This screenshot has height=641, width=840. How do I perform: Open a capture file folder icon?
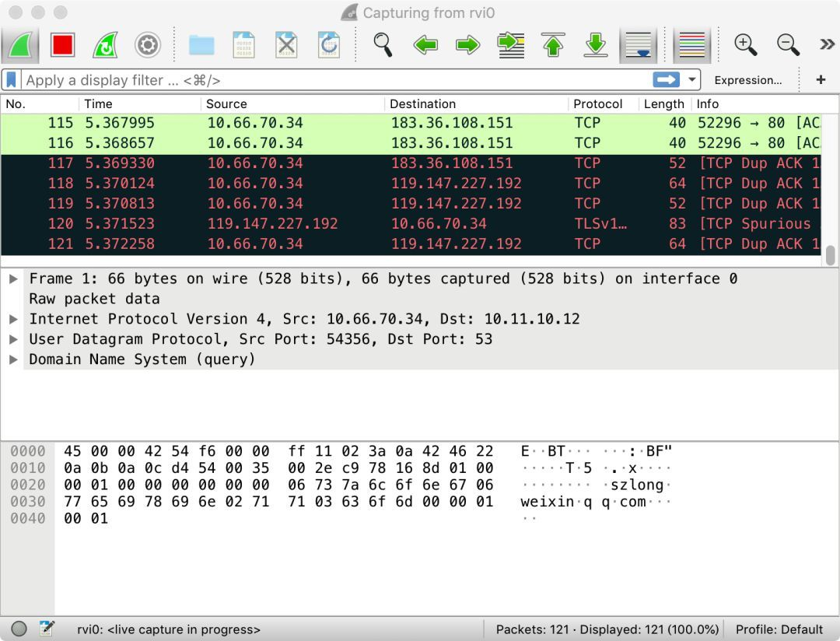(201, 45)
